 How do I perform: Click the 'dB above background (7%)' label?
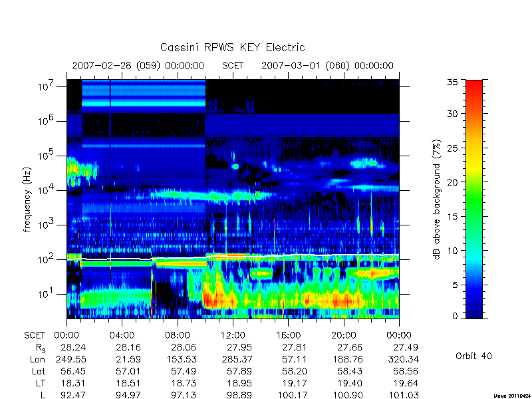click(x=437, y=199)
